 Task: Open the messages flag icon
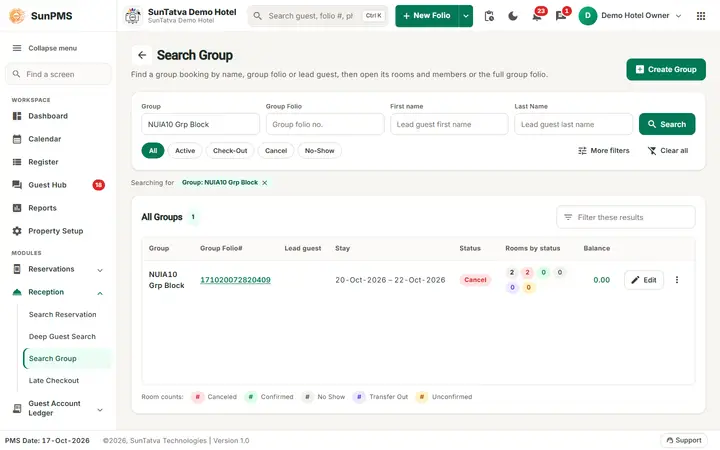click(x=561, y=16)
